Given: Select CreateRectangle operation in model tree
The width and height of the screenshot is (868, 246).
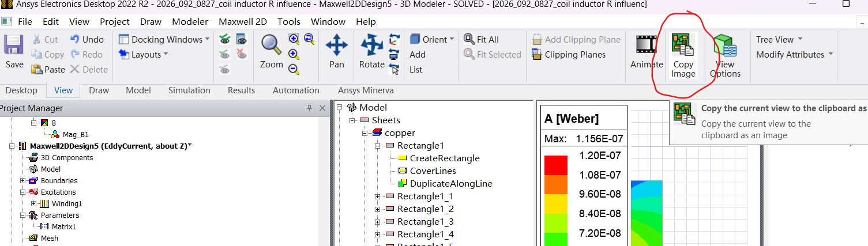Looking at the screenshot, I should tap(445, 158).
